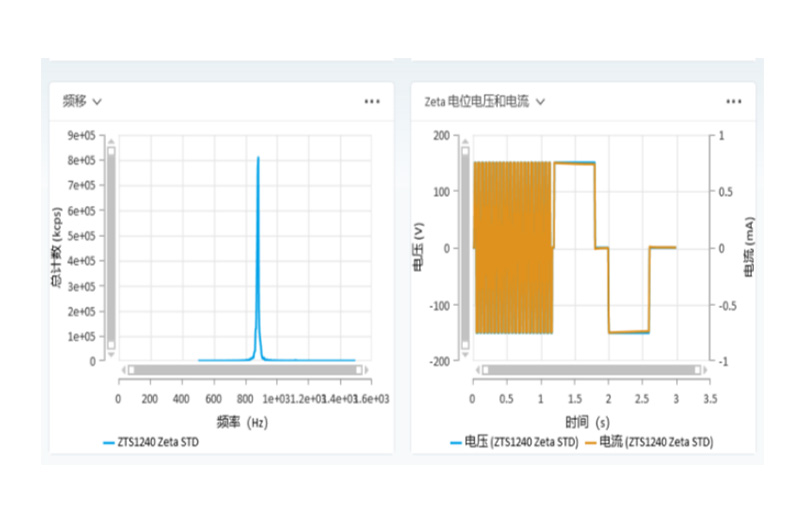Toggle ZTS1240 Zeta STD legend in 频移 chart
Screen dimensions: 800x523
coord(151,442)
